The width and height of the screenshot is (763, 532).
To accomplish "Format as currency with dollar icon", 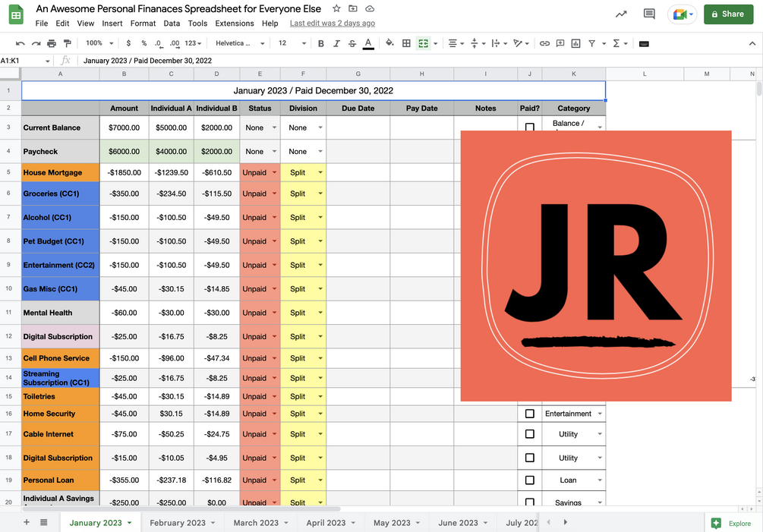I will pyautogui.click(x=128, y=43).
